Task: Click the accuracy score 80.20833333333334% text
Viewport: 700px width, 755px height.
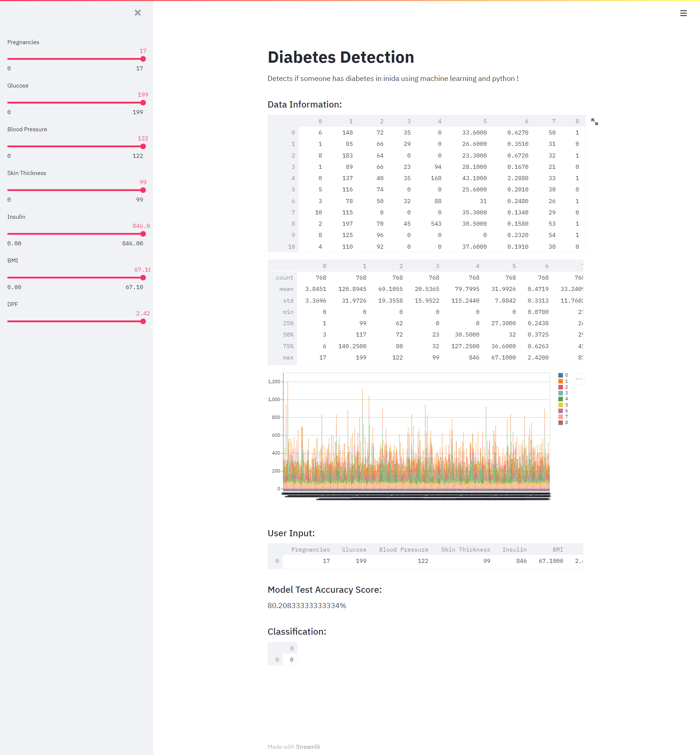Action: (307, 606)
